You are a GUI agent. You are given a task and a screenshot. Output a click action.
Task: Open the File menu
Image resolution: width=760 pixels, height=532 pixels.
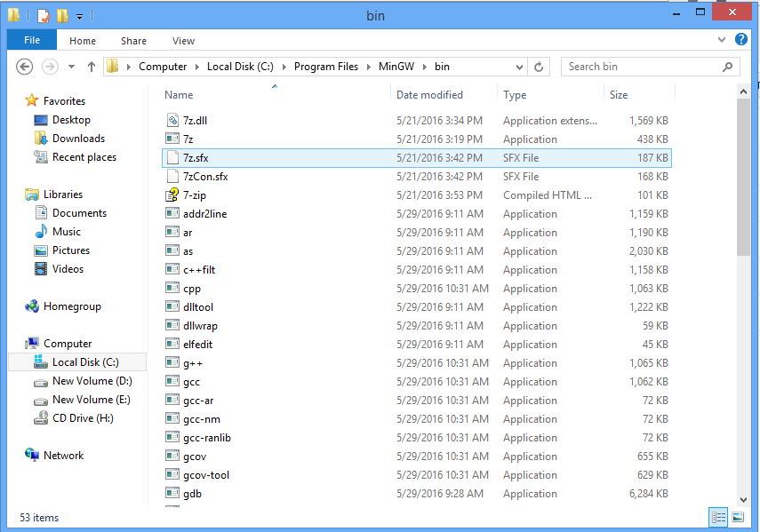point(32,40)
